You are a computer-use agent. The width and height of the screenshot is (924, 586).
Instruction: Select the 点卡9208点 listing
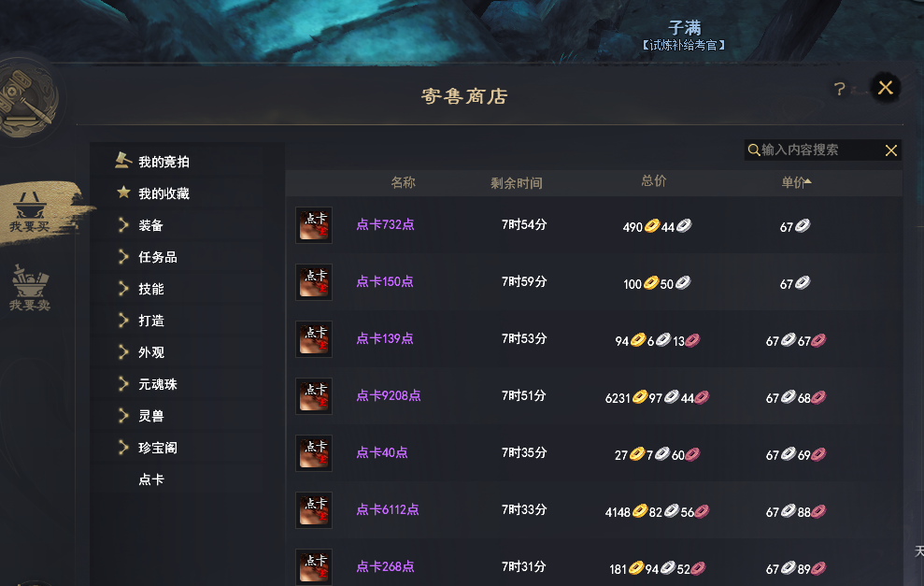(x=594, y=396)
